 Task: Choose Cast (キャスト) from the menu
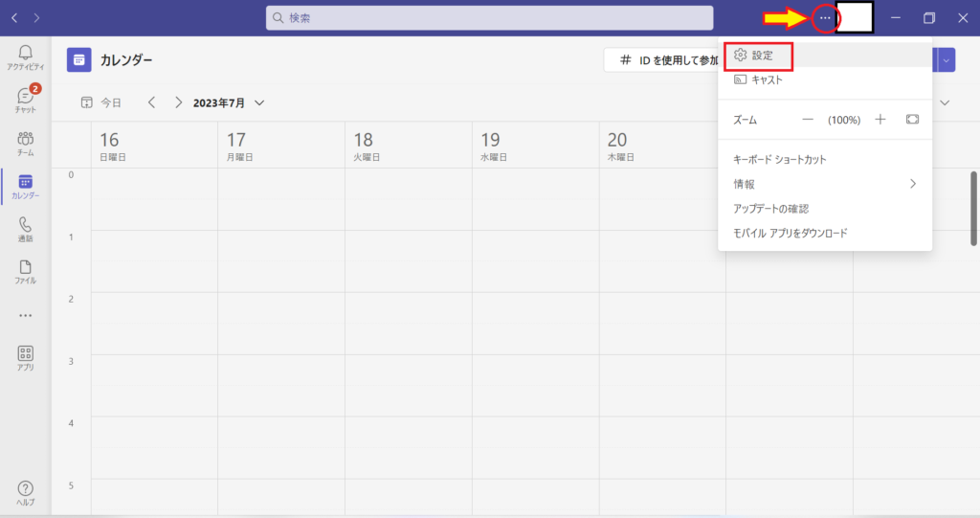point(825,79)
